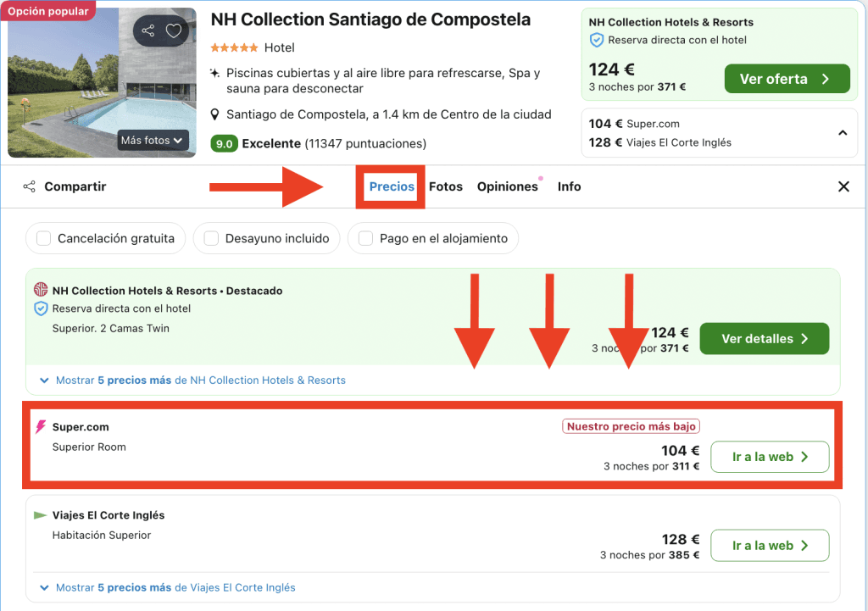Image resolution: width=868 pixels, height=611 pixels.
Task: Click the Super.com lightning logo
Action: 41,427
